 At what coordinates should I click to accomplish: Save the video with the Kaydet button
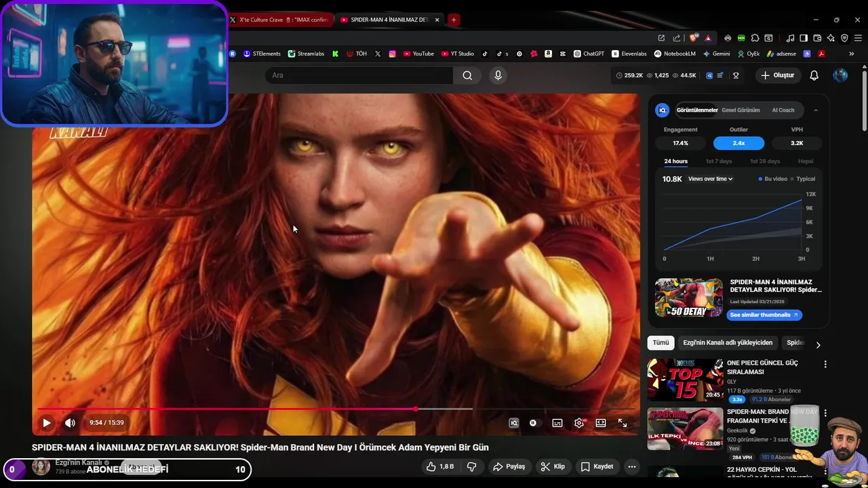click(x=597, y=466)
